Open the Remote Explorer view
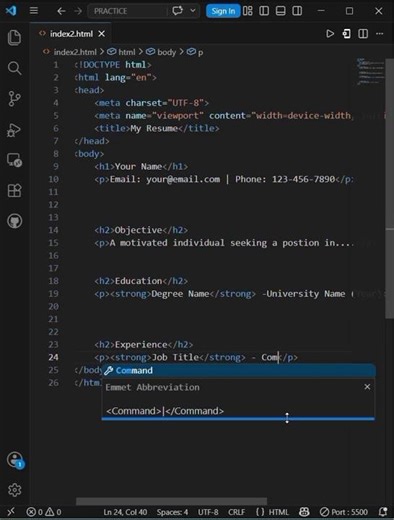This screenshot has width=394, height=520. coord(15,160)
